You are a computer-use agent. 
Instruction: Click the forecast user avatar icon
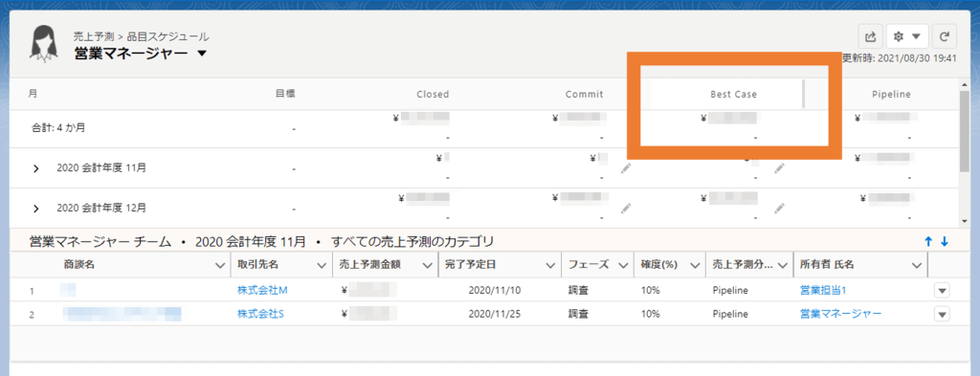pyautogui.click(x=45, y=43)
